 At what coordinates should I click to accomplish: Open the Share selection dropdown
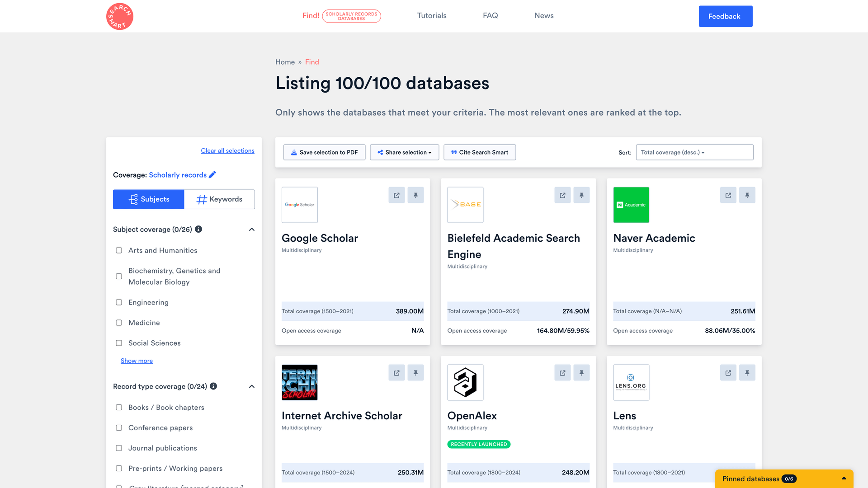coord(404,152)
